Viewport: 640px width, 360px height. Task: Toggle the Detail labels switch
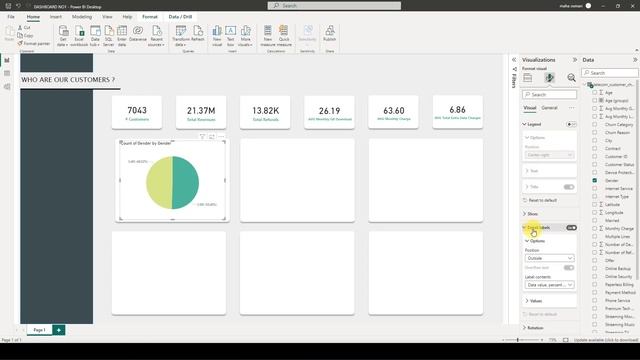(571, 228)
